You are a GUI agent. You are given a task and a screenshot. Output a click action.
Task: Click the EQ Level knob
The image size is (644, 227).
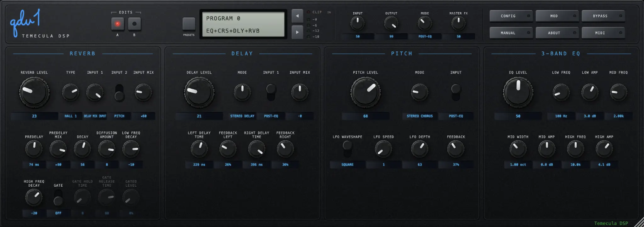[518, 92]
